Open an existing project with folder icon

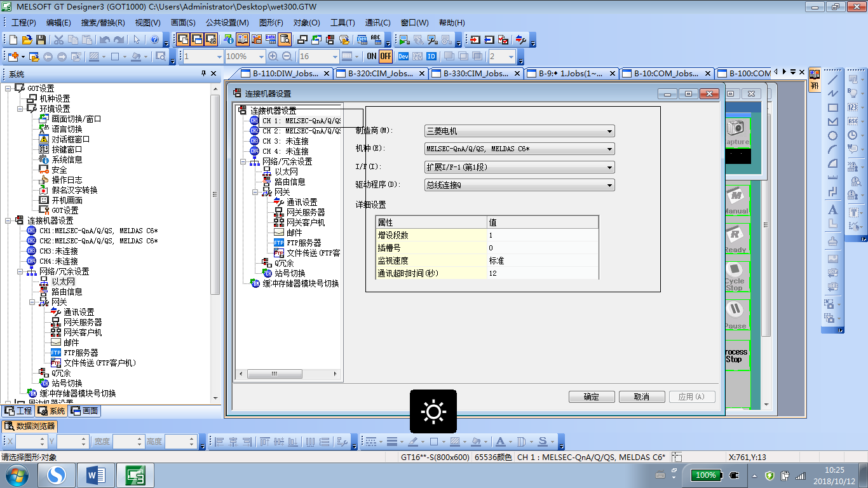pos(27,39)
